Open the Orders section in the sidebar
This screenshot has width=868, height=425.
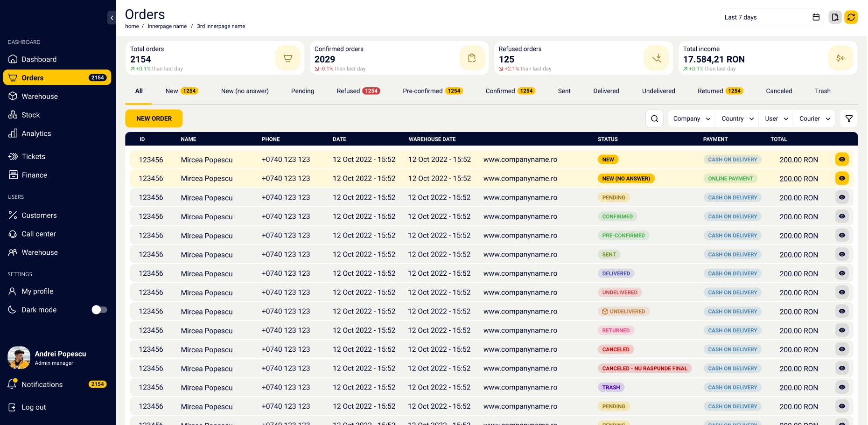[32, 77]
